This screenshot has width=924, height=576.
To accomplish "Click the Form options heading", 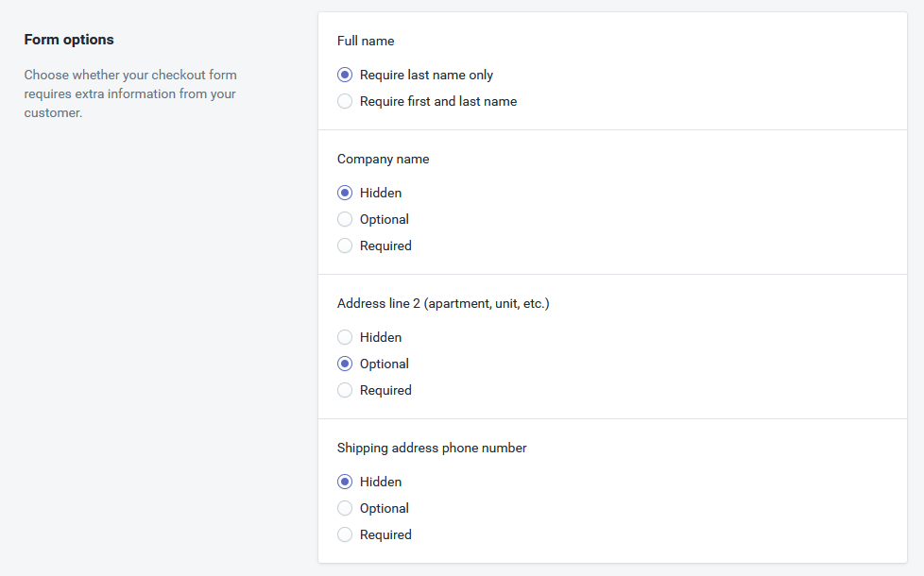I will [69, 40].
